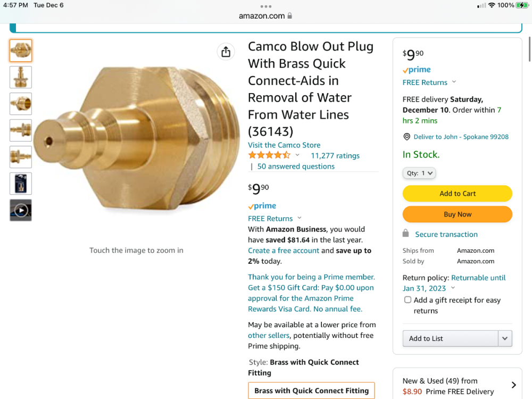Enable the gift receipt checkbox
Viewport: 532px width, 399px height.
point(408,300)
